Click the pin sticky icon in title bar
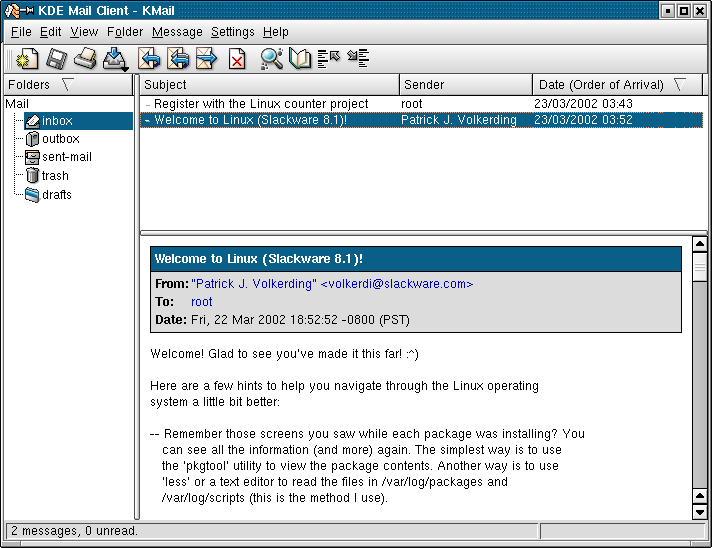712x548 pixels. [x=27, y=10]
